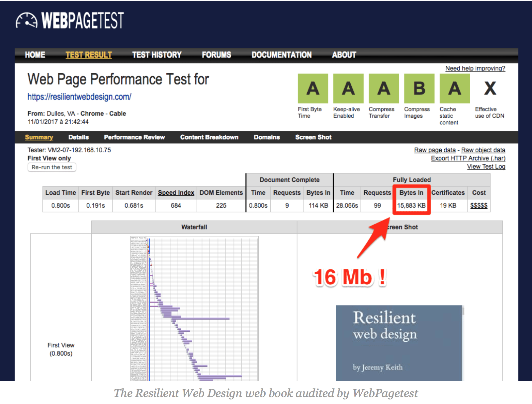Click the 19 KB Certificates value
The width and height of the screenshot is (532, 404).
click(x=448, y=206)
